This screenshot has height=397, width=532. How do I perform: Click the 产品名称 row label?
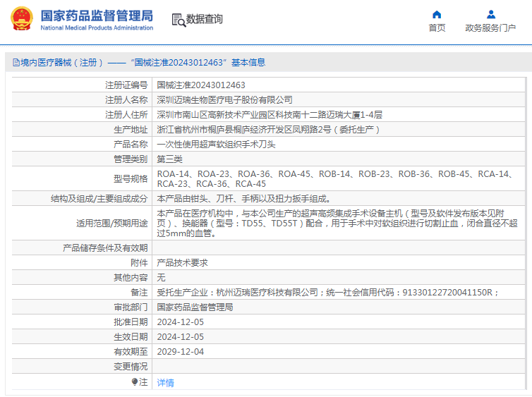[131, 145]
